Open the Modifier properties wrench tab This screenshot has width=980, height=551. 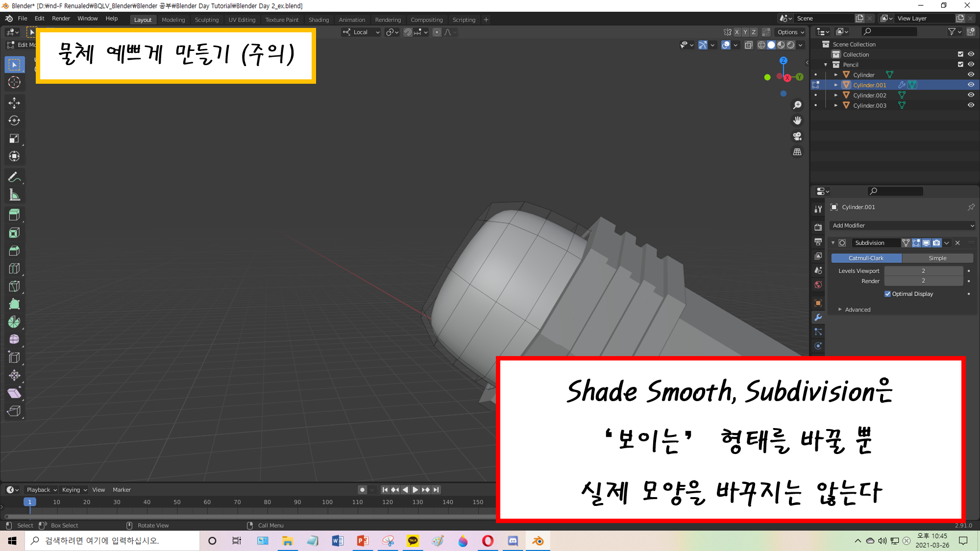click(818, 317)
